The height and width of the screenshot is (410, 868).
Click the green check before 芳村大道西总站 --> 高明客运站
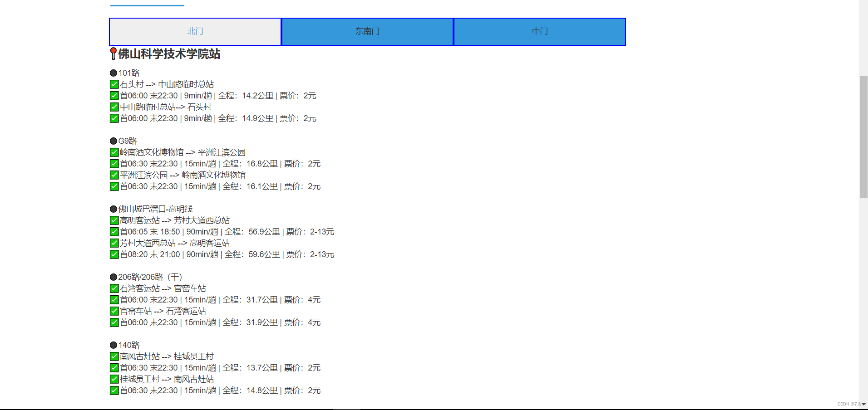[114, 243]
